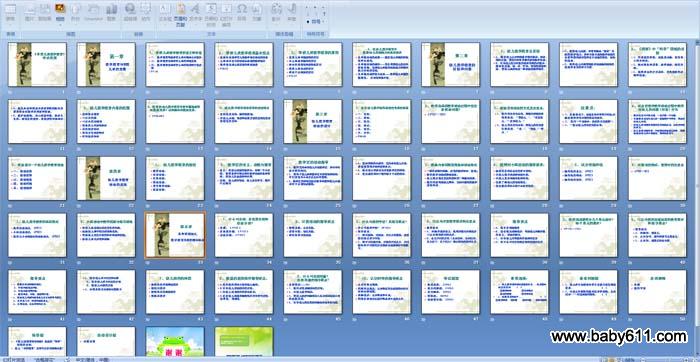Click the Action (动作) button in ribbon
700x362 pixels.
146,12
